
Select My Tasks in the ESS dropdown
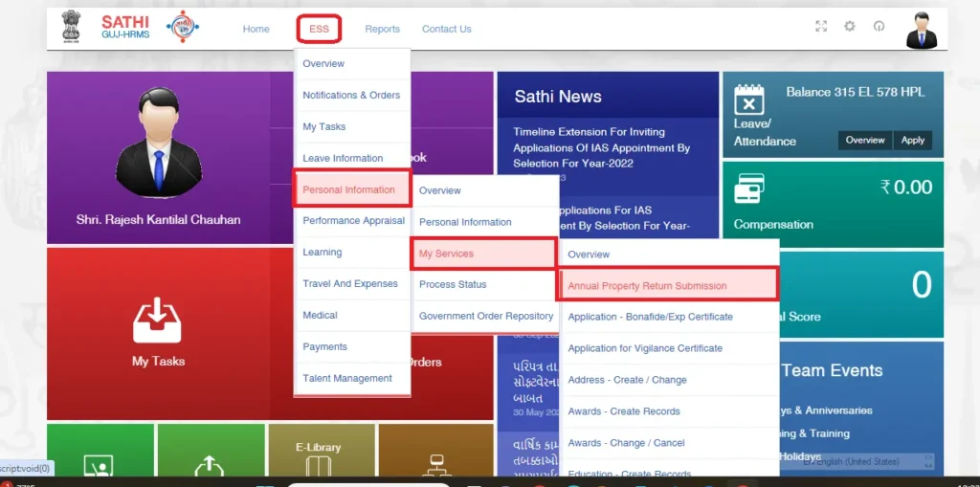(352, 127)
